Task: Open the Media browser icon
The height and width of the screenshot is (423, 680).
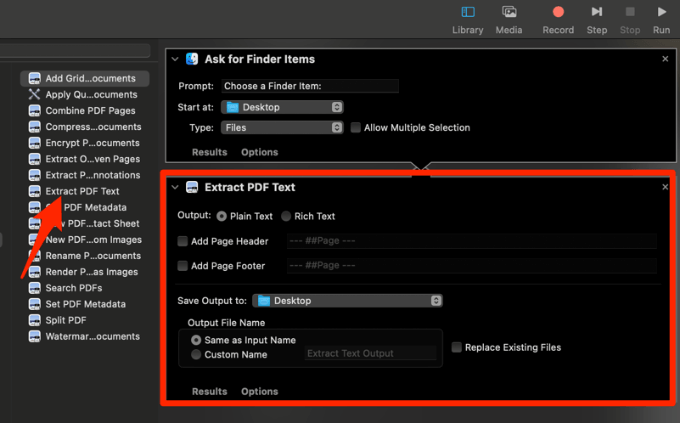Action: (509, 13)
